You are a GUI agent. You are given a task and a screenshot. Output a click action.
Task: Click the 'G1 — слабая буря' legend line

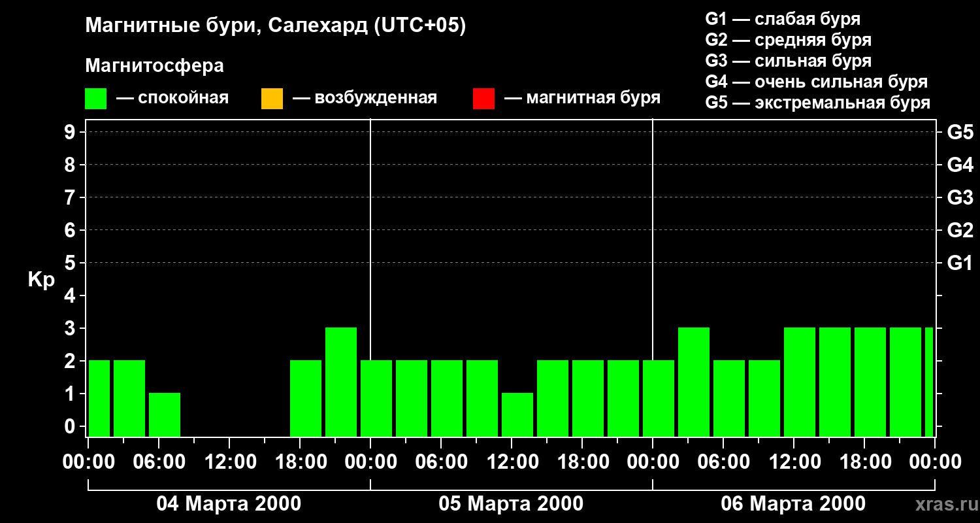pos(783,19)
